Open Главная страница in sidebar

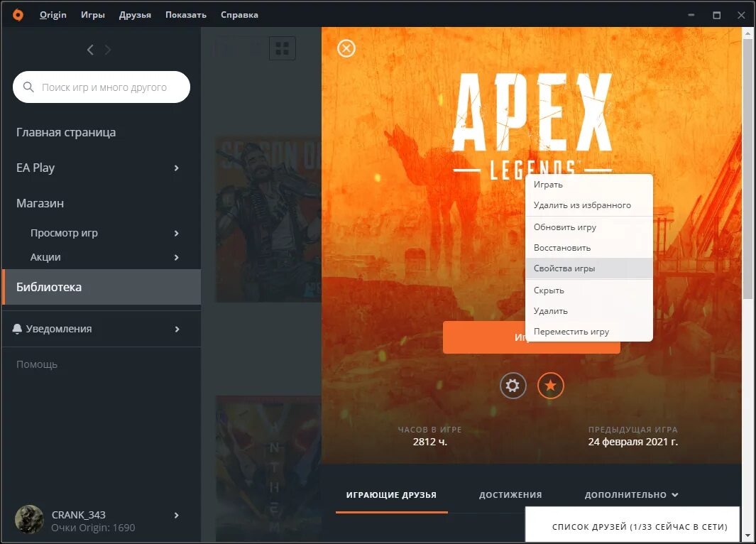pos(66,132)
